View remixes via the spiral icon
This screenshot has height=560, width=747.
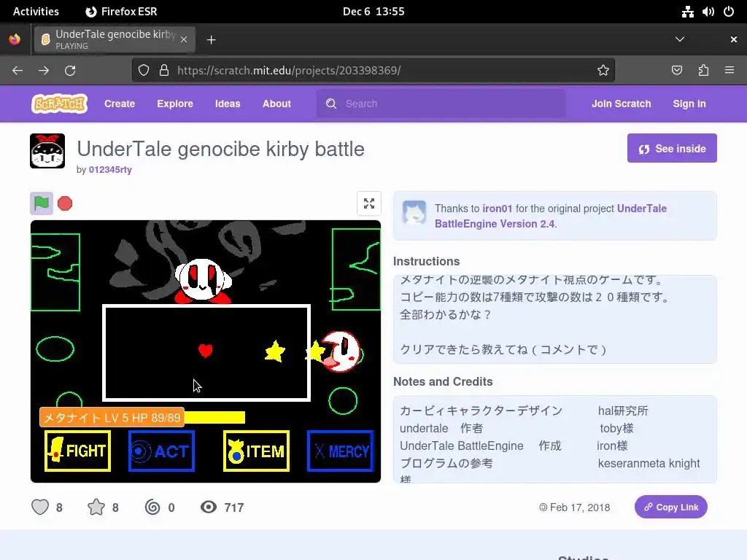point(152,507)
